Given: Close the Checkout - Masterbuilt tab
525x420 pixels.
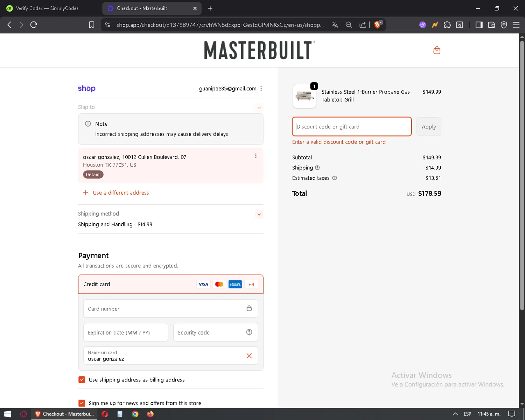Looking at the screenshot, I should pyautogui.click(x=195, y=8).
